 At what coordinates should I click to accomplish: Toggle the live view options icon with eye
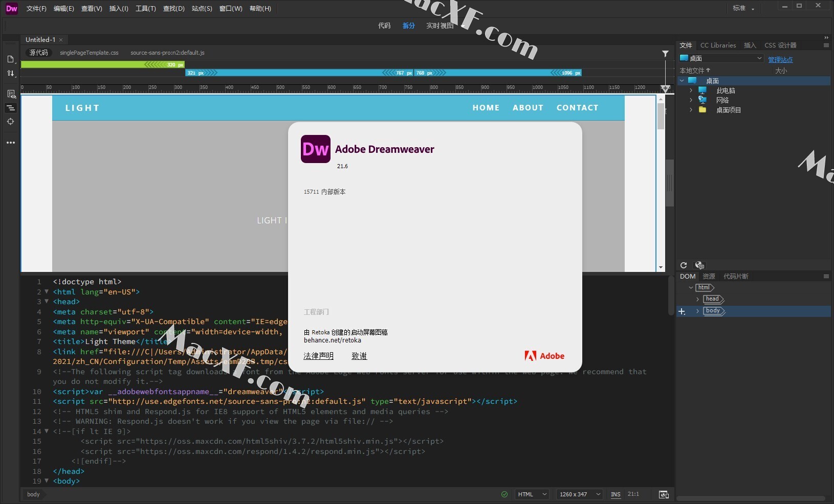tap(11, 94)
